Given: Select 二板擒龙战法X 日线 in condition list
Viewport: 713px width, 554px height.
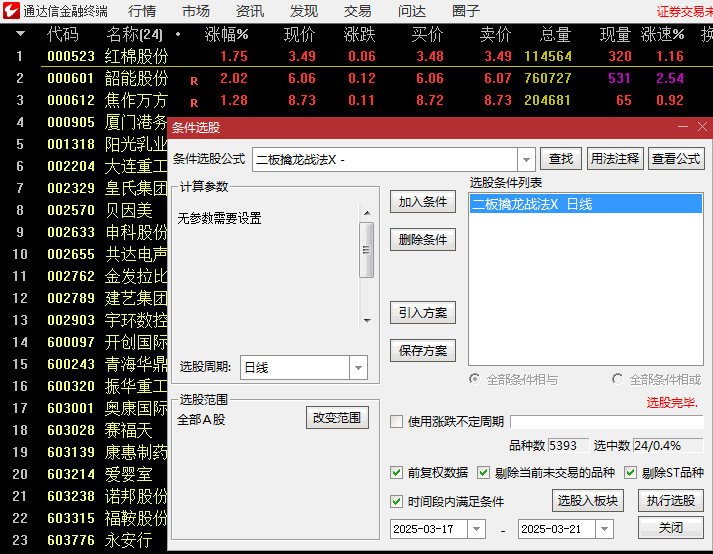Looking at the screenshot, I should coord(586,204).
